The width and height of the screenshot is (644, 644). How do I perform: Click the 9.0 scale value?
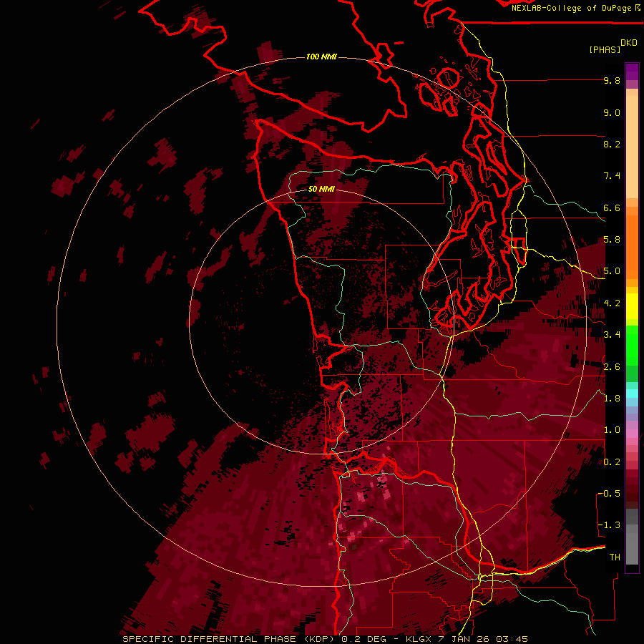[612, 113]
